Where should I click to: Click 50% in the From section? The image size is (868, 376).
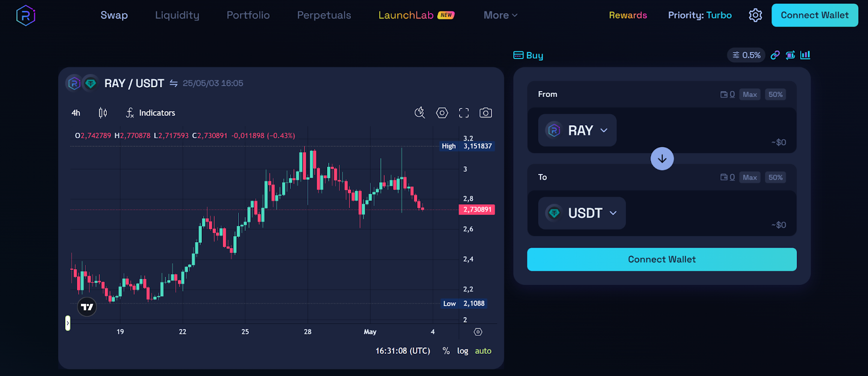[x=775, y=94]
